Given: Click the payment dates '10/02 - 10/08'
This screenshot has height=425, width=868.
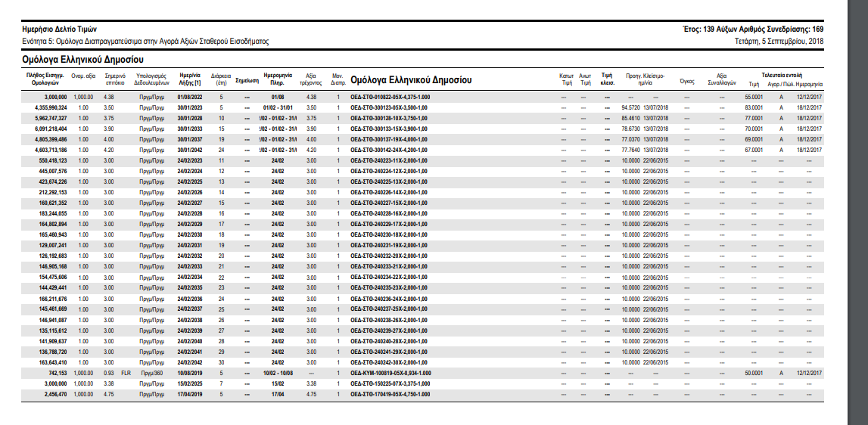Looking at the screenshot, I should click(278, 373).
